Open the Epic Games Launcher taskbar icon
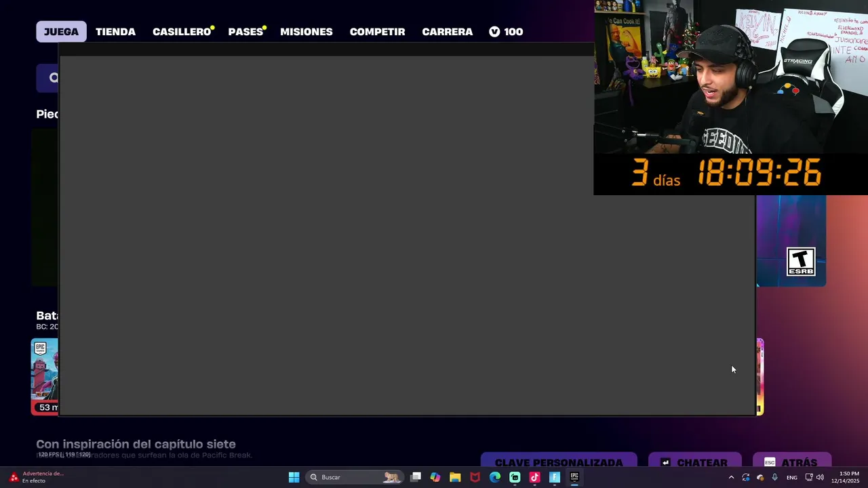This screenshot has width=868, height=488. 574,477
